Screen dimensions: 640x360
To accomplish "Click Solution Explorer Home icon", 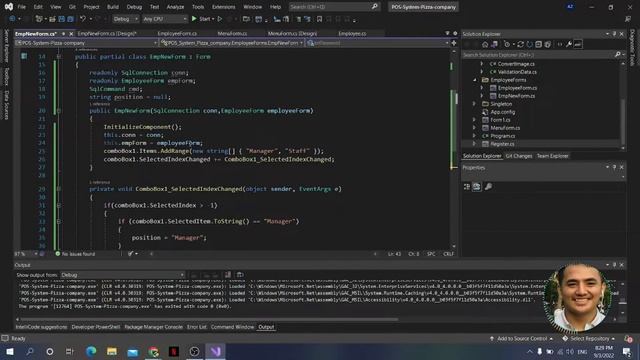I will [485, 44].
